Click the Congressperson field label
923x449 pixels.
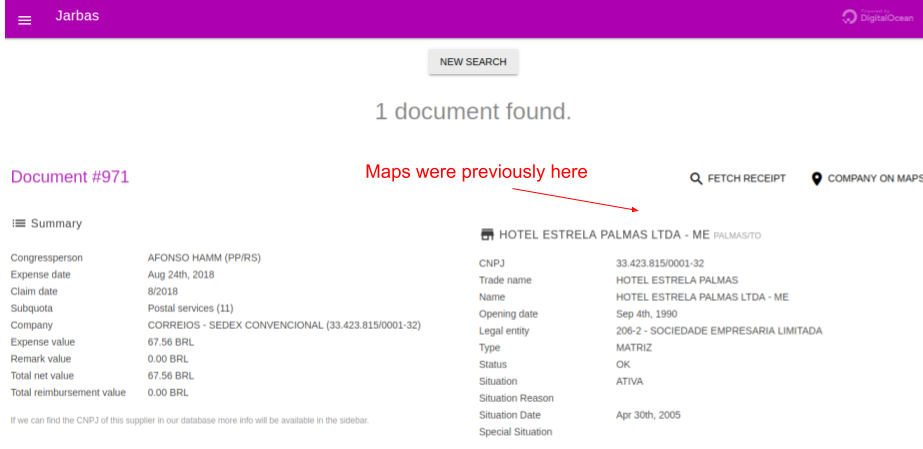[47, 258]
